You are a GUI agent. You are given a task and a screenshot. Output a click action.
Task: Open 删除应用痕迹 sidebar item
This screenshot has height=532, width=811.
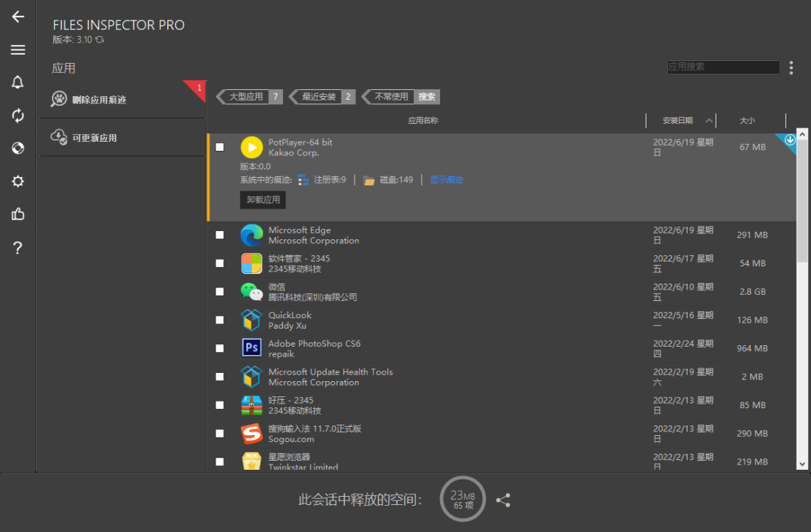[x=122, y=100]
